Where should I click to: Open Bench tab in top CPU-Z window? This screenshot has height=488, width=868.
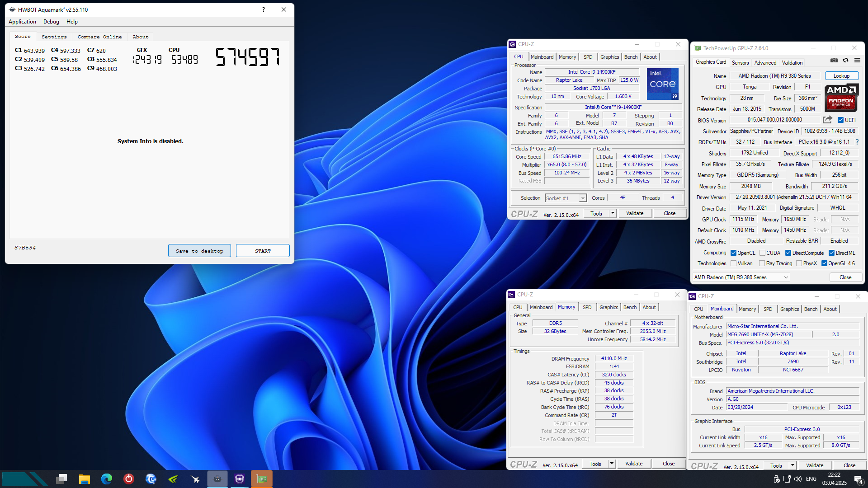click(631, 57)
